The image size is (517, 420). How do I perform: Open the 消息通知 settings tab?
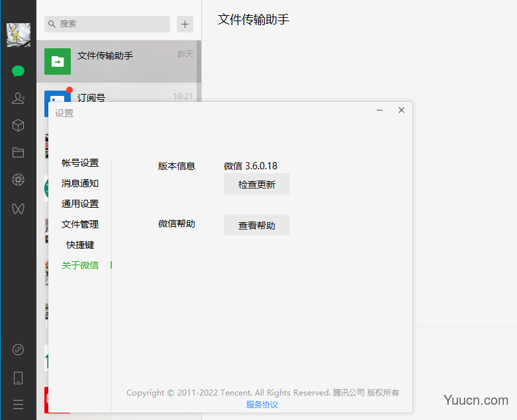click(x=80, y=183)
